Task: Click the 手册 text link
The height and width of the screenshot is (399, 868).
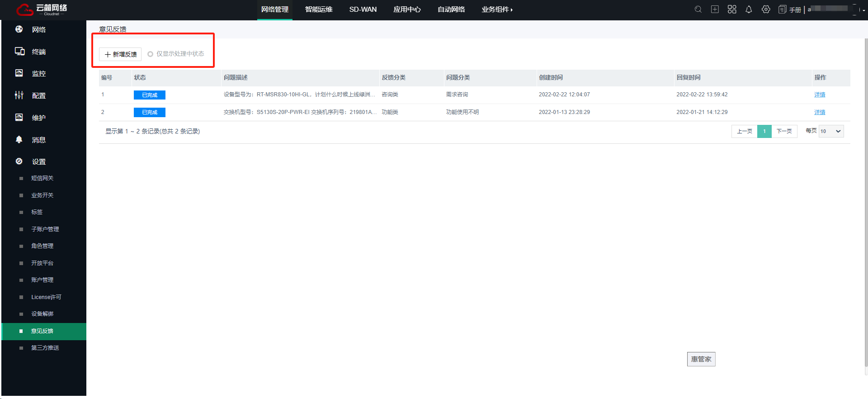Action: [795, 10]
